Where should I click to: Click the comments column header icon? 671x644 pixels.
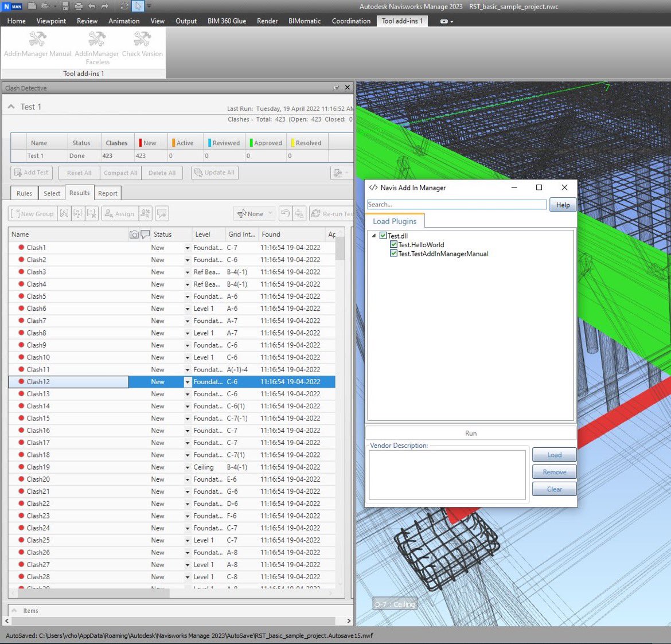(145, 234)
